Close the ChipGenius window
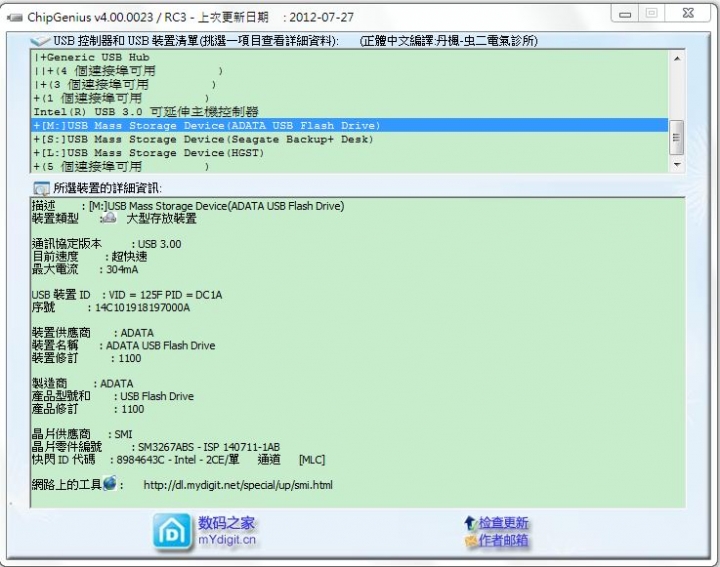The width and height of the screenshot is (720, 567). (x=688, y=13)
